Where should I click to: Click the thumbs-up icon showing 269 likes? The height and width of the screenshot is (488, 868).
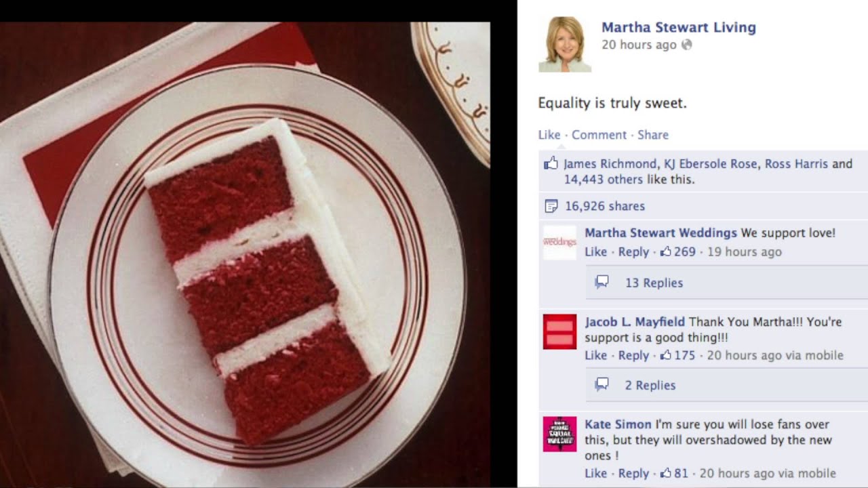666,251
